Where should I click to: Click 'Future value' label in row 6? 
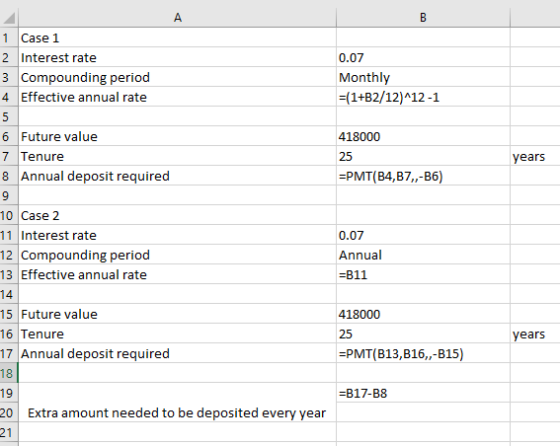pos(59,137)
